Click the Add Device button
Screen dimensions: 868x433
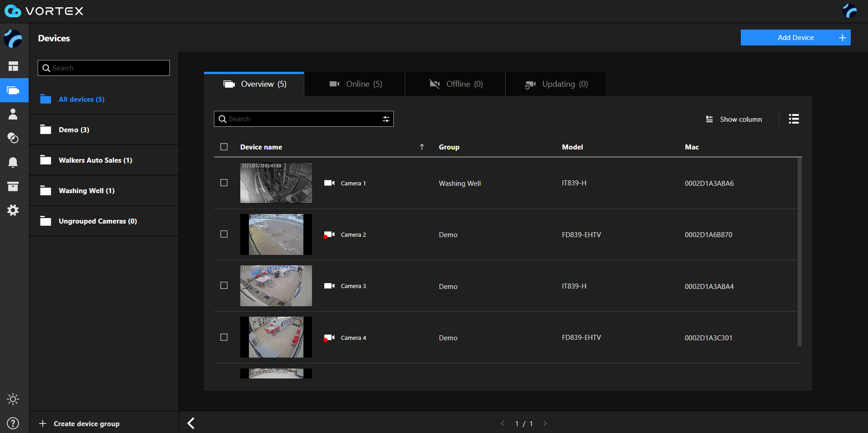click(795, 38)
